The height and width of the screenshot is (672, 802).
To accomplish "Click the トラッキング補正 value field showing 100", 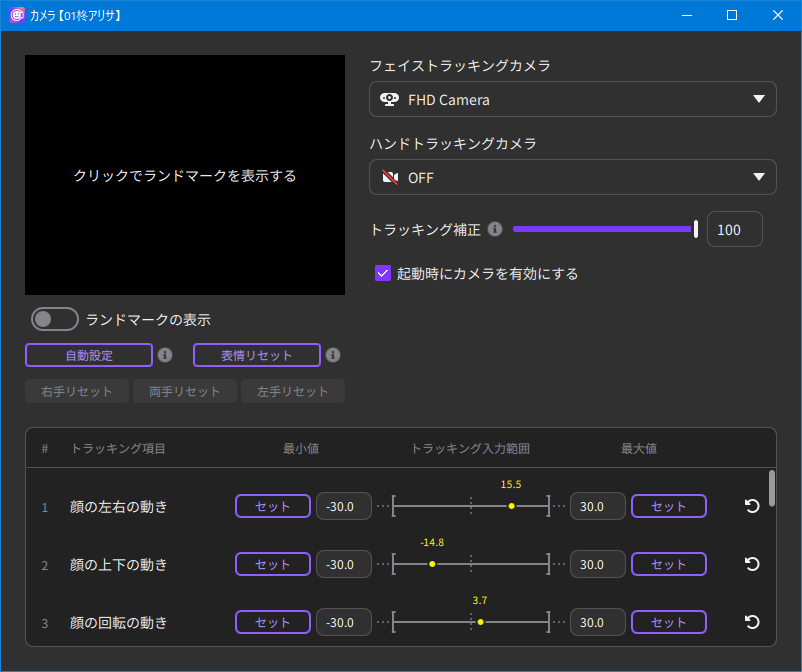I will (x=734, y=229).
